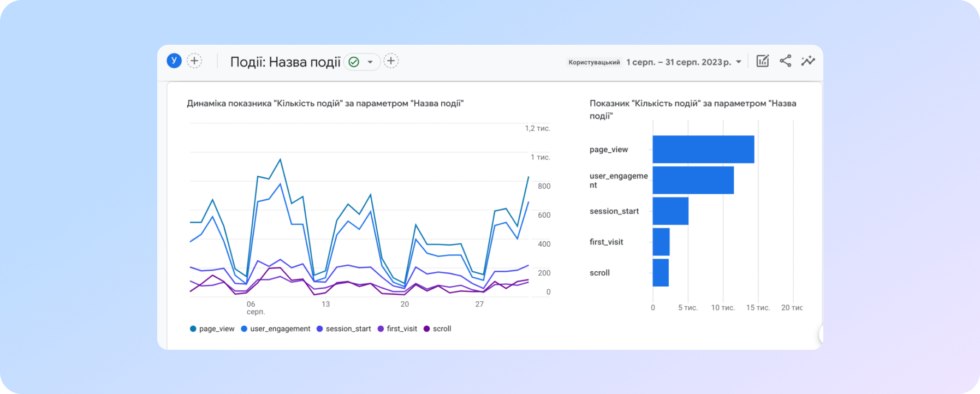Click the date range 1 серп. – 31 серп. 2023
980x394 pixels.
[x=678, y=62]
